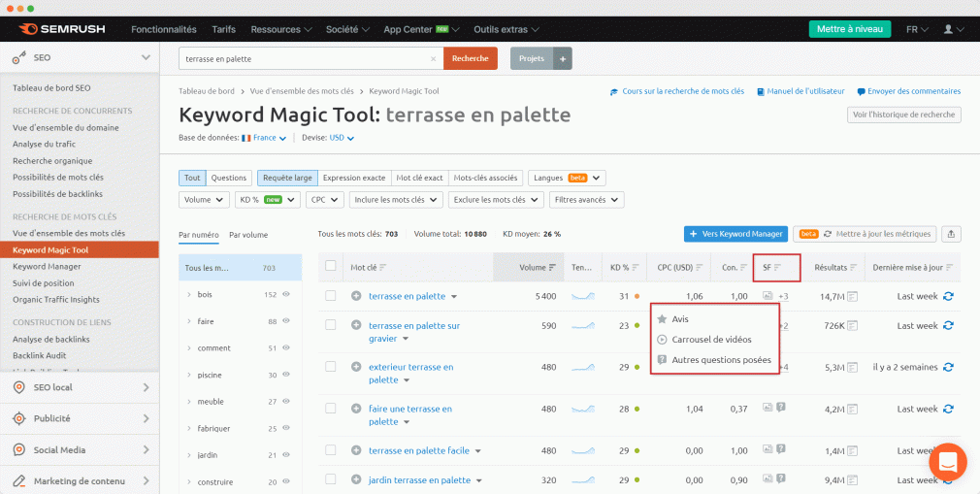980x494 pixels.
Task: Sort by SF column
Action: (x=778, y=267)
